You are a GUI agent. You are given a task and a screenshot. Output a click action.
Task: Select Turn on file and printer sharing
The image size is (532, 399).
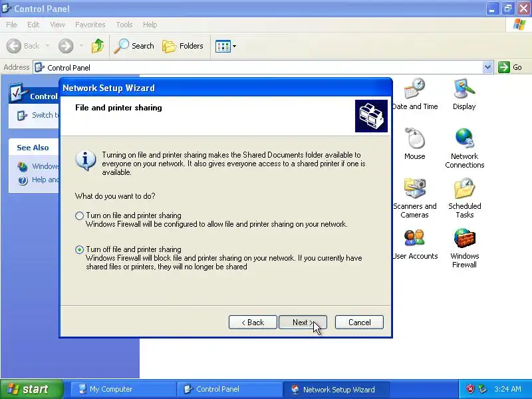pos(79,215)
